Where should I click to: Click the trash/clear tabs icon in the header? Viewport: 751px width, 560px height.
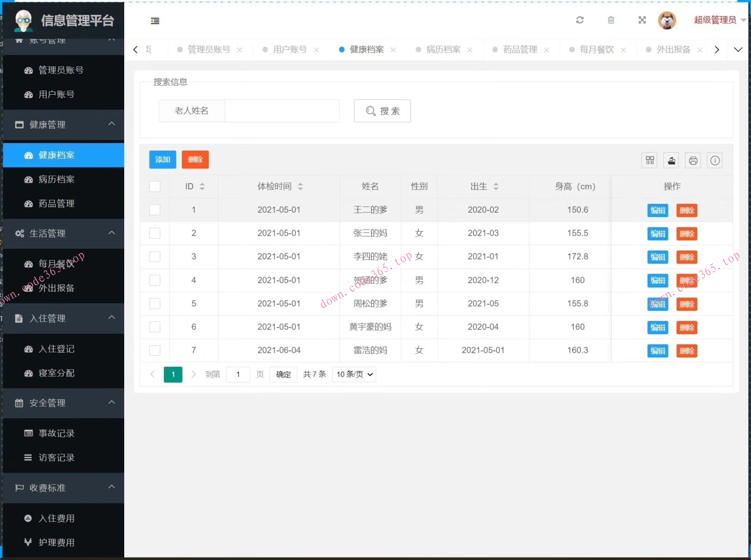click(611, 21)
